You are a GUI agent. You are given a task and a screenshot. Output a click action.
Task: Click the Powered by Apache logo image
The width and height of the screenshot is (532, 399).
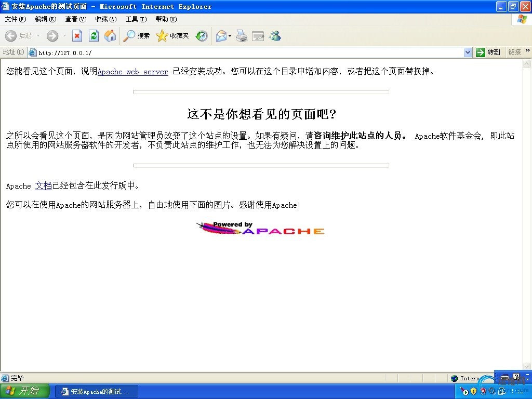pyautogui.click(x=260, y=229)
